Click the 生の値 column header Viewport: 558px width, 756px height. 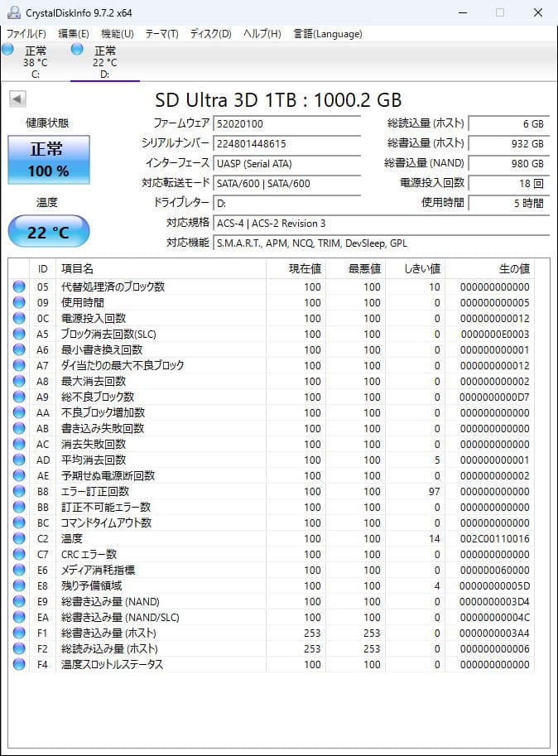[489, 268]
